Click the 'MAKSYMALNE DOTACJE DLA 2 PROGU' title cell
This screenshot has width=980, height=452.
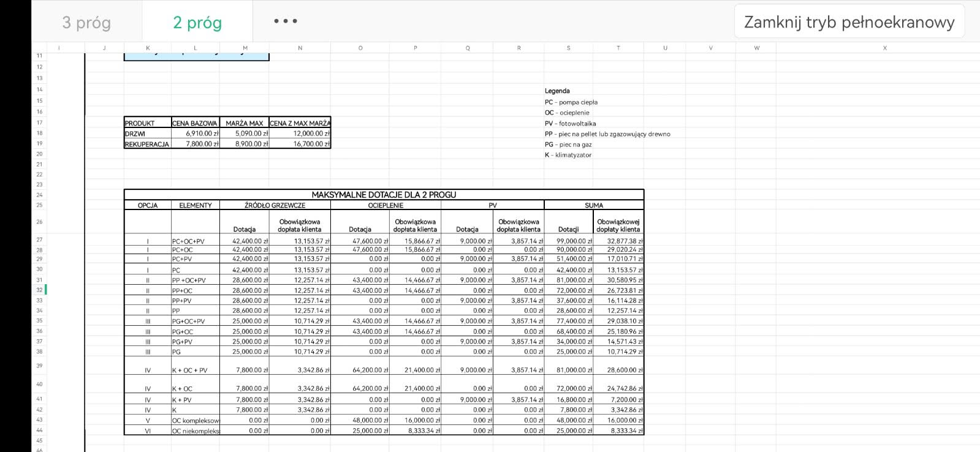tap(384, 195)
